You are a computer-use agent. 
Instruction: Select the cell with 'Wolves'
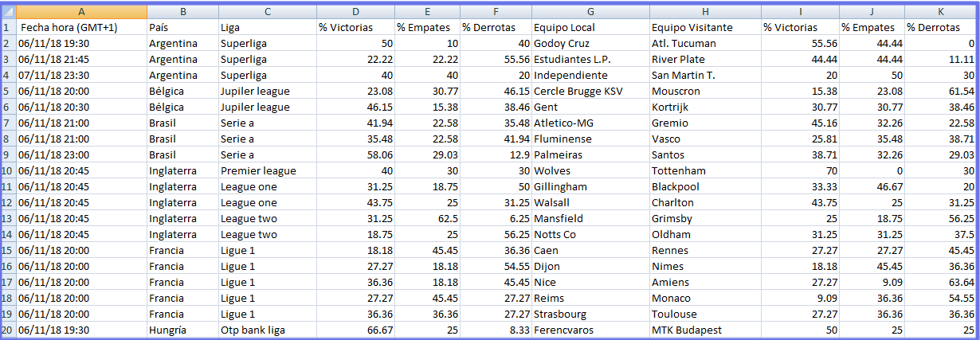tap(590, 170)
